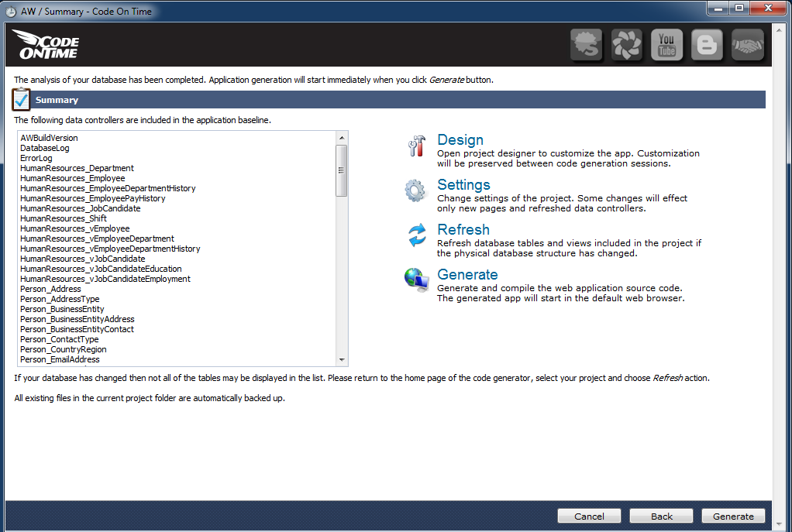Choose the Refresh heading link

tap(463, 230)
